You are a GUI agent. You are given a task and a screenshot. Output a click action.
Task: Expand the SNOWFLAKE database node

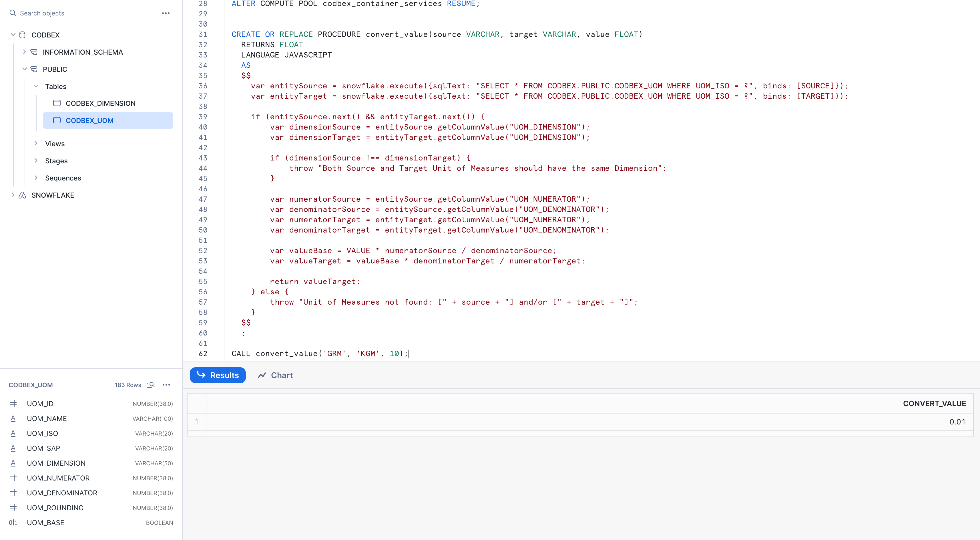[x=13, y=195]
